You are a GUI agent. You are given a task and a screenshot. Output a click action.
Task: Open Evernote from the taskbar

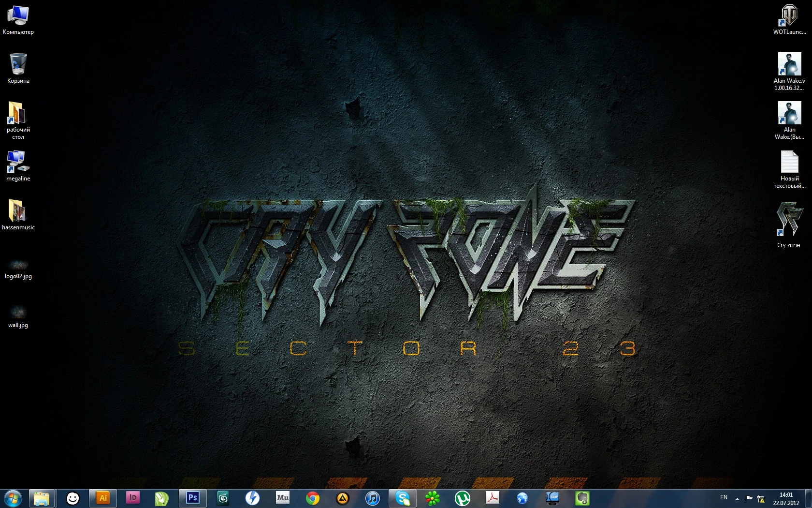click(x=582, y=498)
